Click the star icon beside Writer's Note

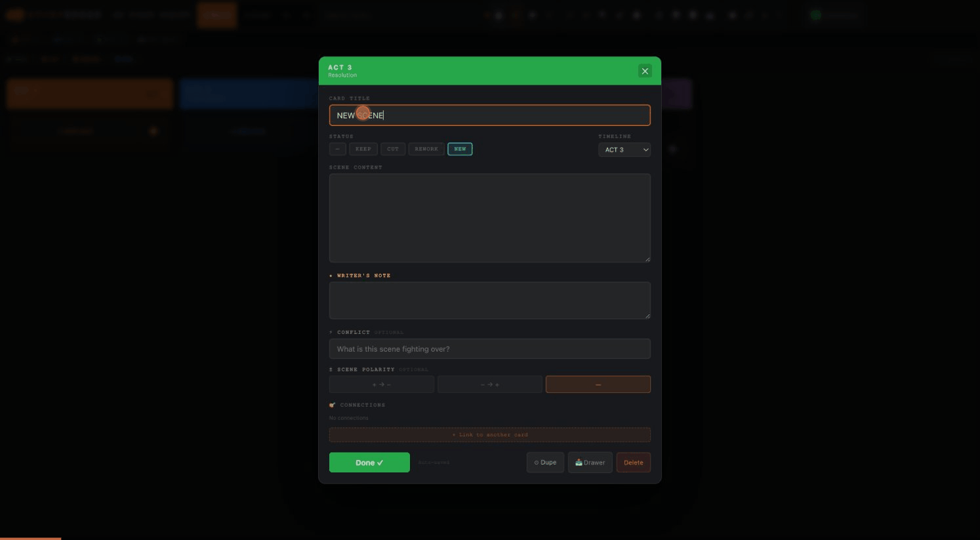click(x=331, y=276)
